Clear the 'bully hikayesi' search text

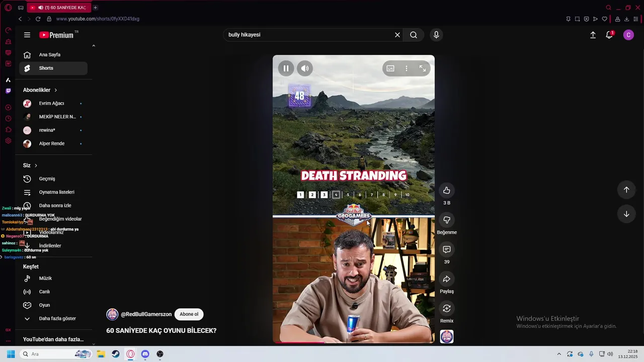point(397,35)
